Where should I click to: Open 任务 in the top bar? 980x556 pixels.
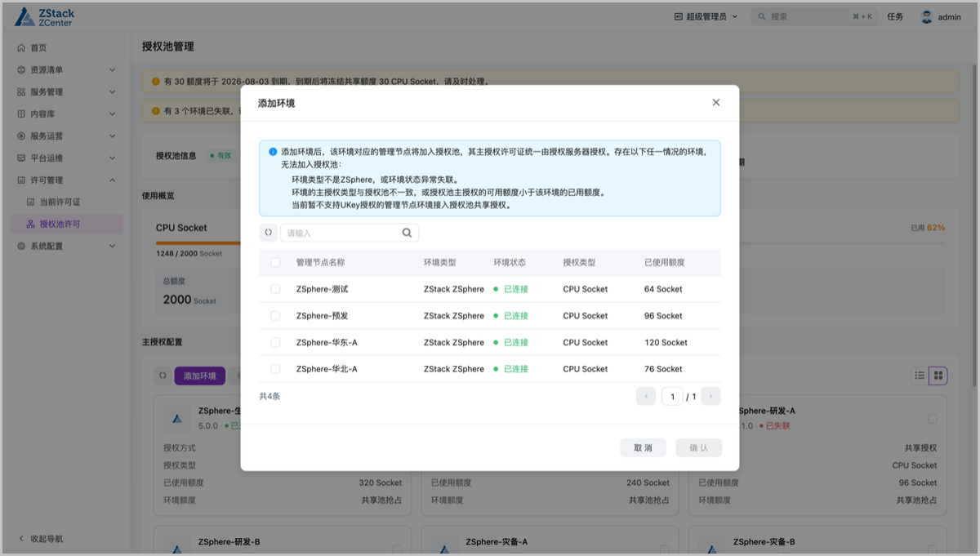(895, 16)
